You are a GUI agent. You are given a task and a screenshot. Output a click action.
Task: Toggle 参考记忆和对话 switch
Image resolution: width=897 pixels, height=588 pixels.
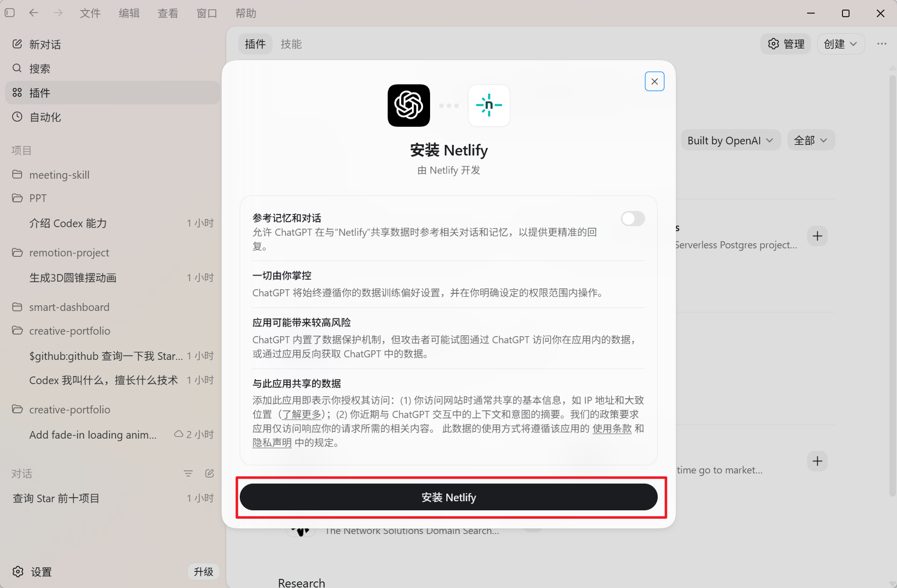(x=633, y=219)
